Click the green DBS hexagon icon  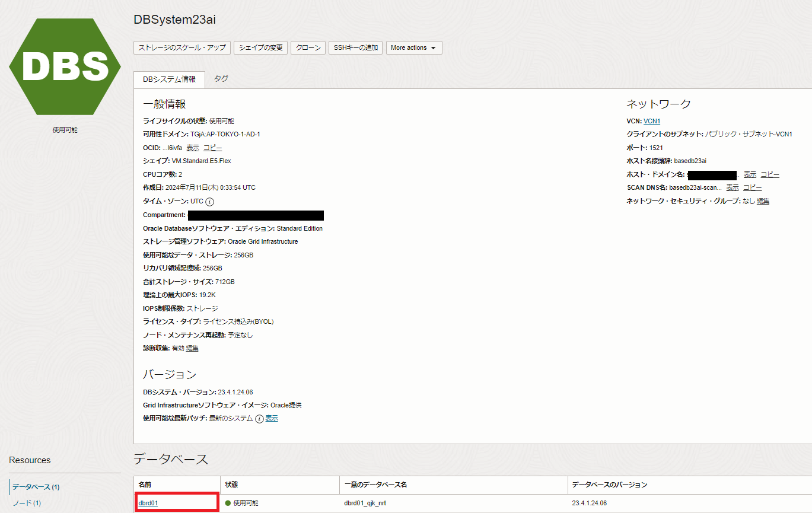pos(65,66)
